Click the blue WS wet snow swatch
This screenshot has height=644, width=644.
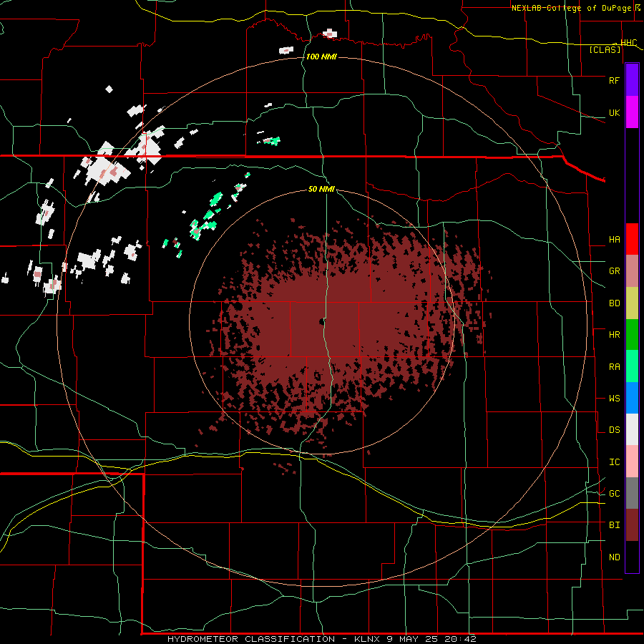632,398
